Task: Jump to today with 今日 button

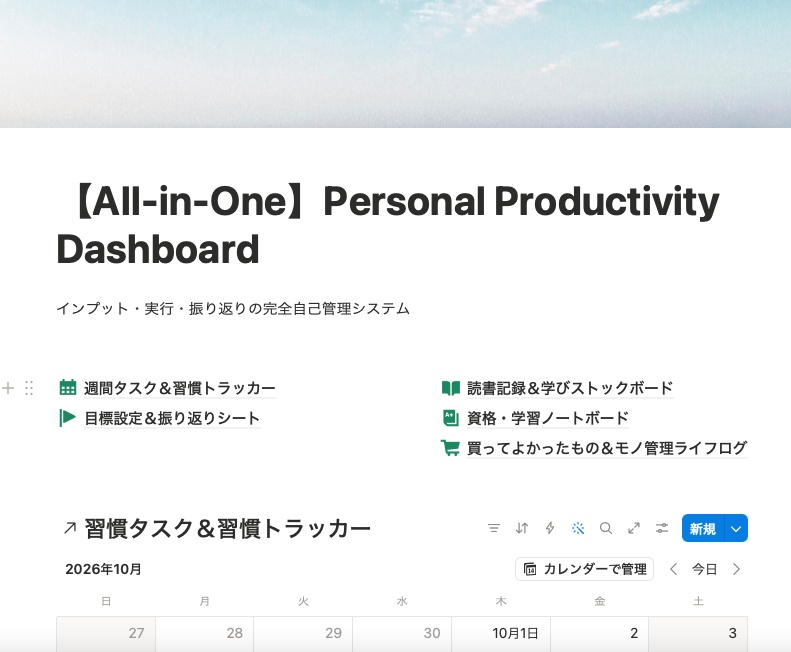Action: click(704, 569)
